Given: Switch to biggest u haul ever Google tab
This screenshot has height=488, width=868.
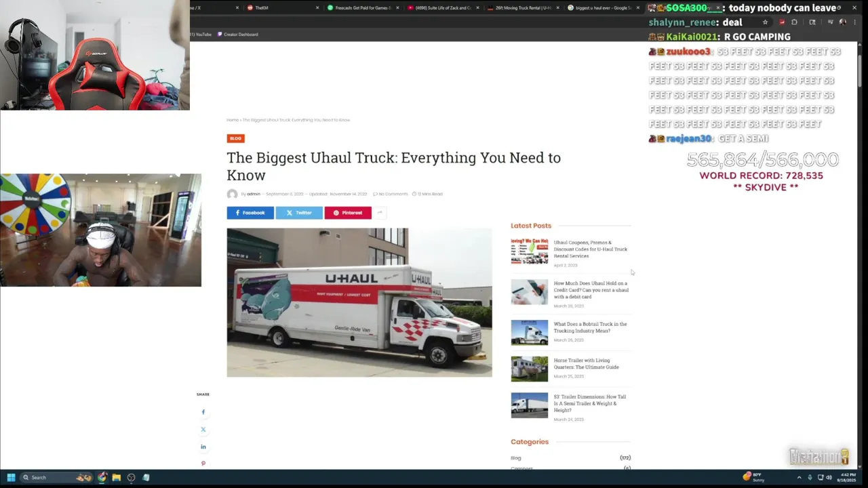Looking at the screenshot, I should (x=603, y=8).
